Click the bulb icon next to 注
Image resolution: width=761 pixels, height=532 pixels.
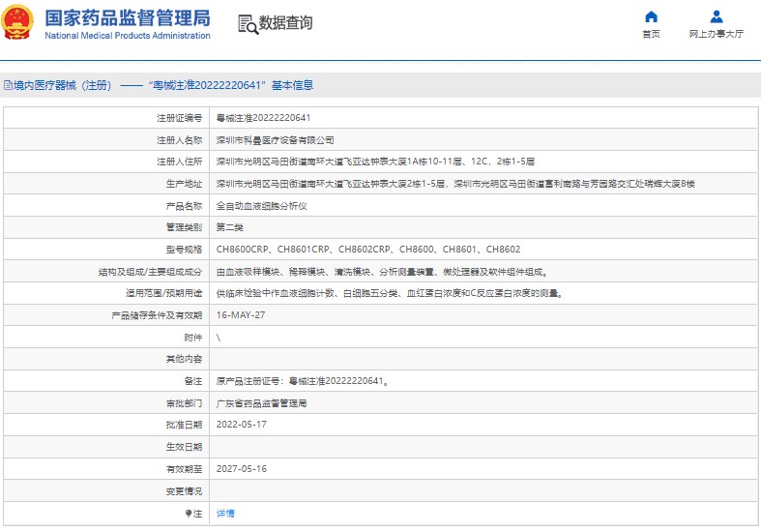[189, 514]
